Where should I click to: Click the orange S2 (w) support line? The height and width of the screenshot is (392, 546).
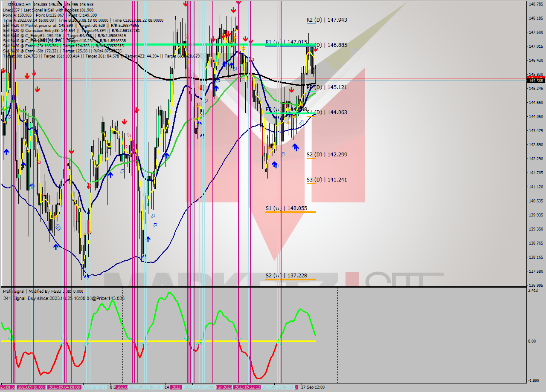290,279
